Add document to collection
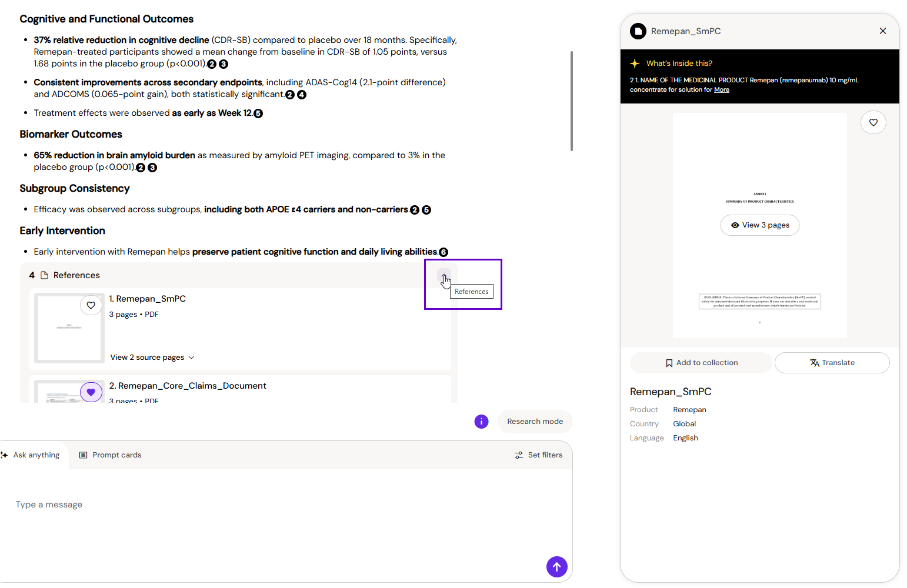 coord(701,363)
